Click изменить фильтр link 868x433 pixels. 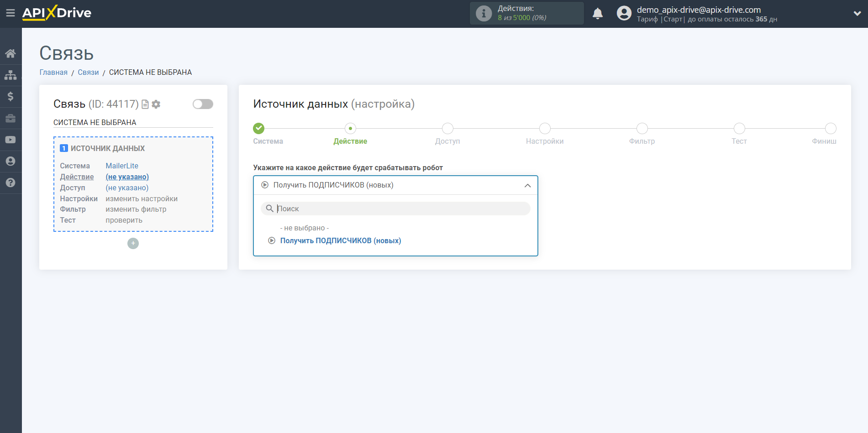136,209
